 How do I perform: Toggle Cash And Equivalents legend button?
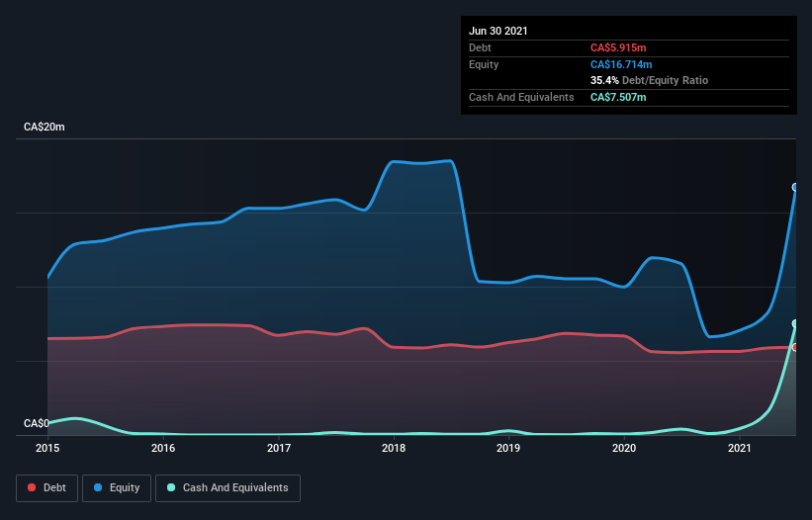coord(227,488)
